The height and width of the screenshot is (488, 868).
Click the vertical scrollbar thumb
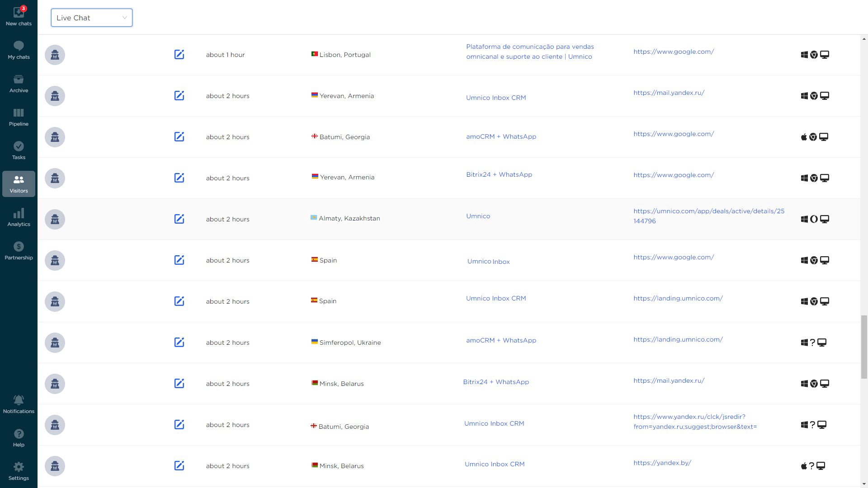[863, 347]
